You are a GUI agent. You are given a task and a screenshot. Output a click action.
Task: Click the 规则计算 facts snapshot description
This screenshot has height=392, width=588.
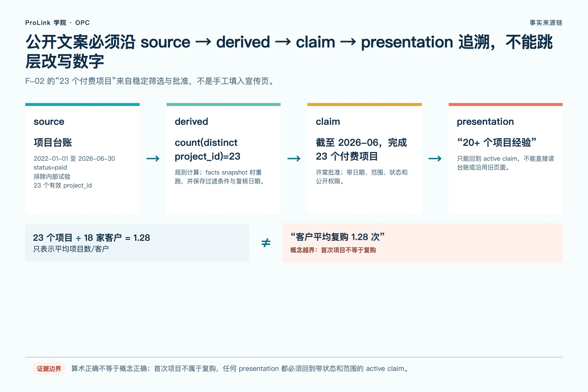[x=220, y=177]
